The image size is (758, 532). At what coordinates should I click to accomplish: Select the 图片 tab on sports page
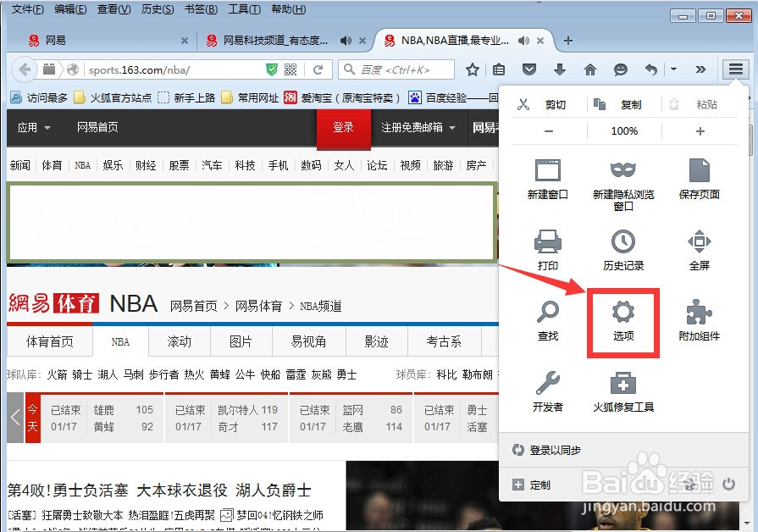tap(241, 342)
